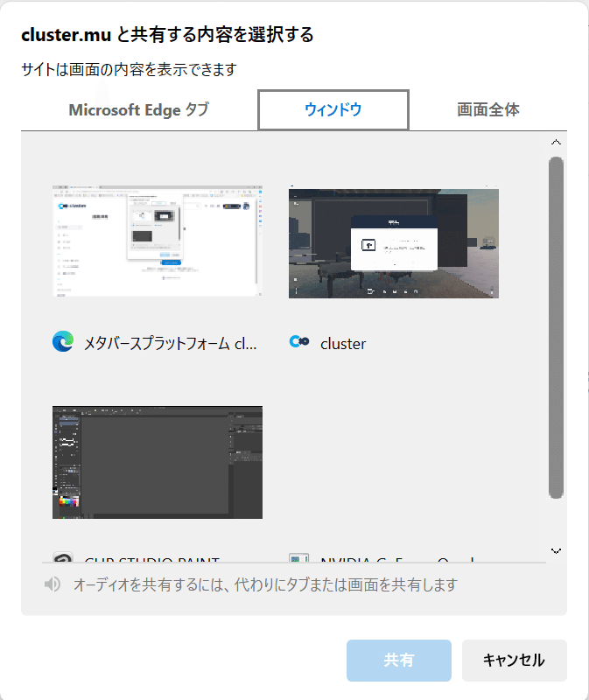
Task: Choose the Edge browser window thumbnail
Action: click(158, 241)
